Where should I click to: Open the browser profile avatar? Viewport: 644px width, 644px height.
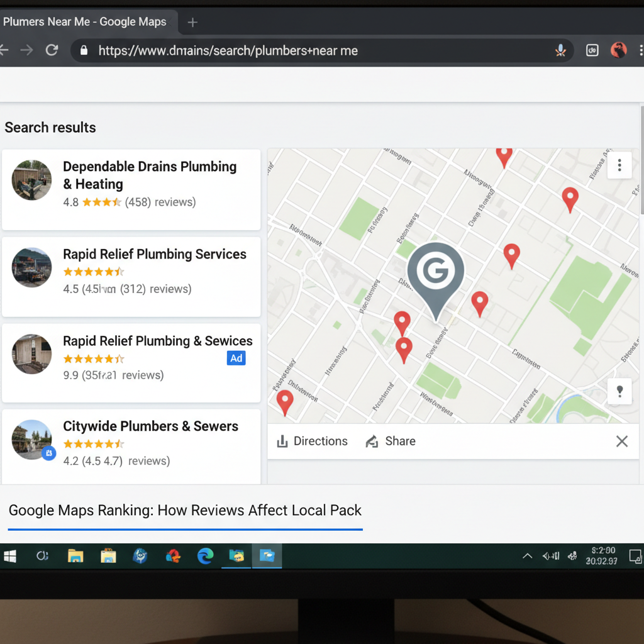point(618,50)
